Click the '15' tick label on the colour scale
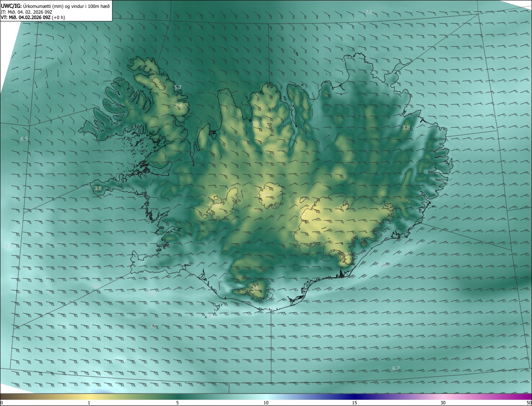The image size is (532, 406). point(355,403)
